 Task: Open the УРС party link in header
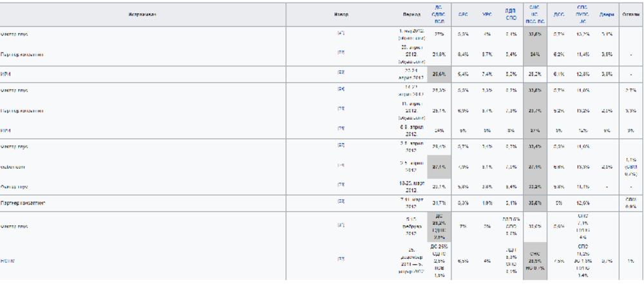pos(487,14)
